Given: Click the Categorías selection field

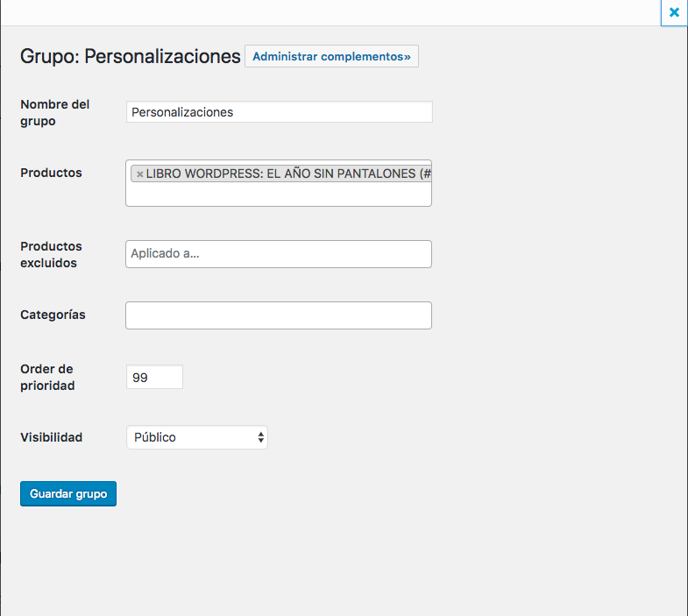Looking at the screenshot, I should 279,315.
